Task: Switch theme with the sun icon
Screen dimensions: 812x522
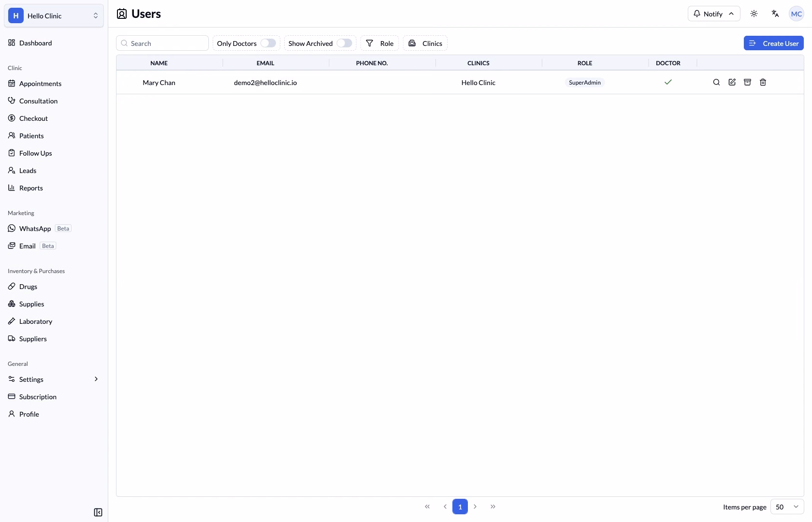Action: tap(754, 14)
